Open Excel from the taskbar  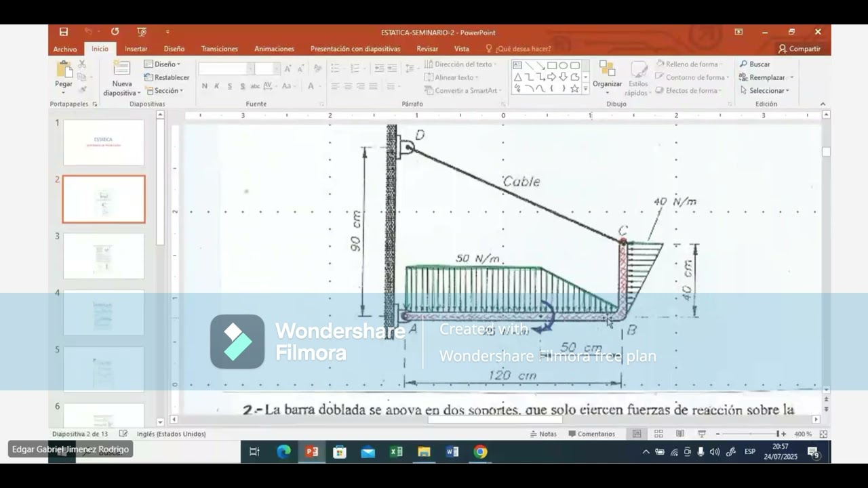click(x=396, y=452)
